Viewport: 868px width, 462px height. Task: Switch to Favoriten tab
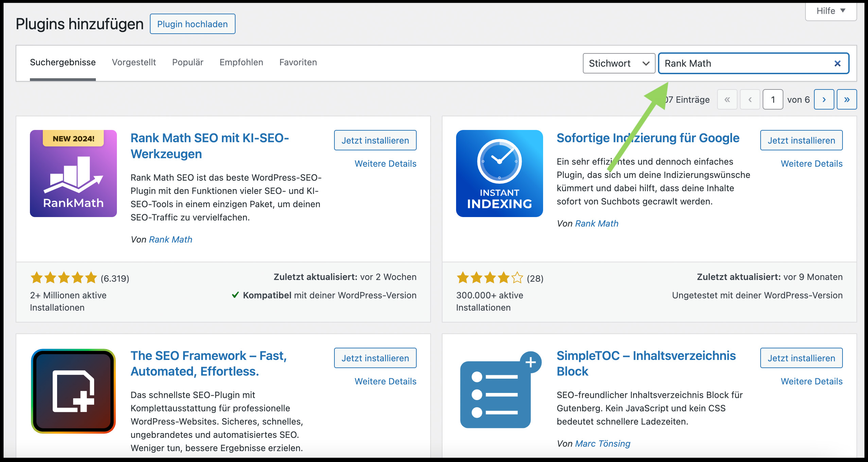point(298,62)
